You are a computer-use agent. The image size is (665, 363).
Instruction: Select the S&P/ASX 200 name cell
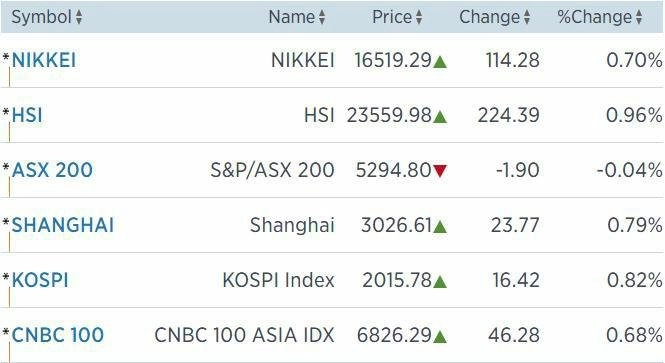(x=272, y=170)
